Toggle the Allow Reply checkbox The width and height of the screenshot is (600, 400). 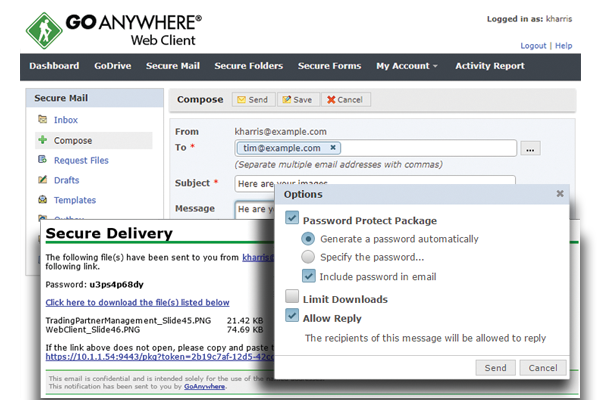pos(292,315)
